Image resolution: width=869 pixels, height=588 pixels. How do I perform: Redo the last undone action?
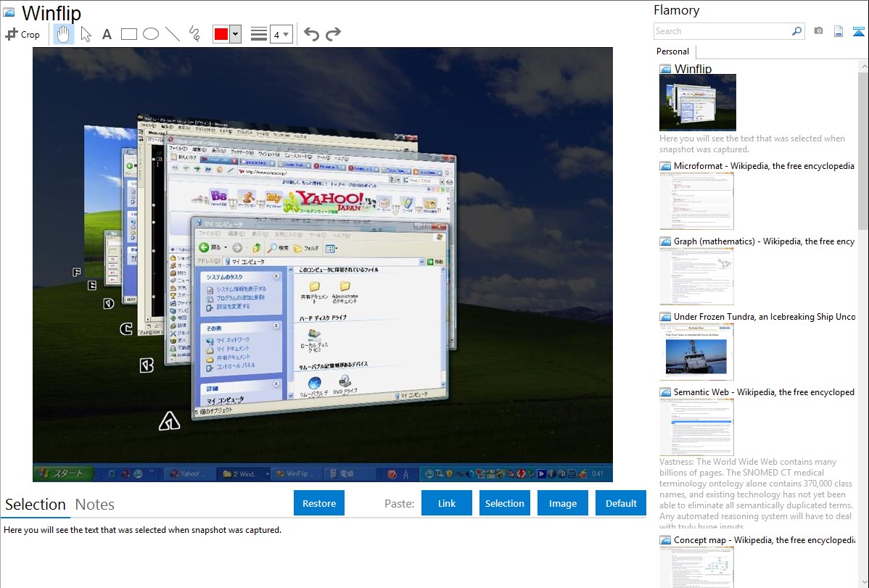point(333,34)
